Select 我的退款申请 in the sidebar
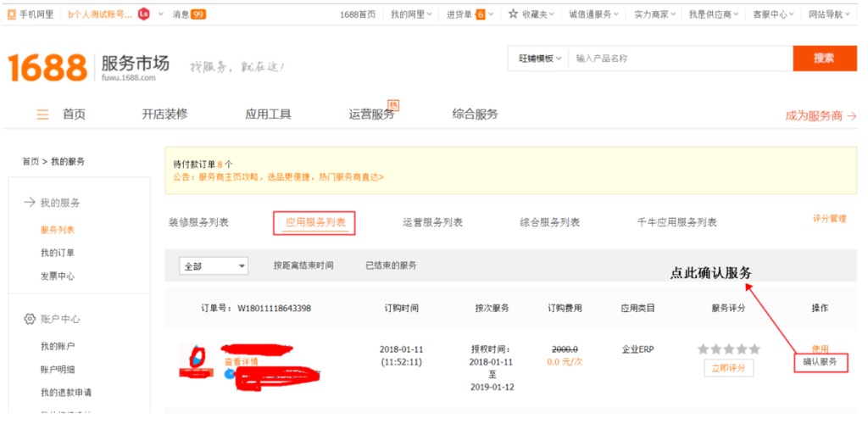The width and height of the screenshot is (868, 424). pos(66,393)
